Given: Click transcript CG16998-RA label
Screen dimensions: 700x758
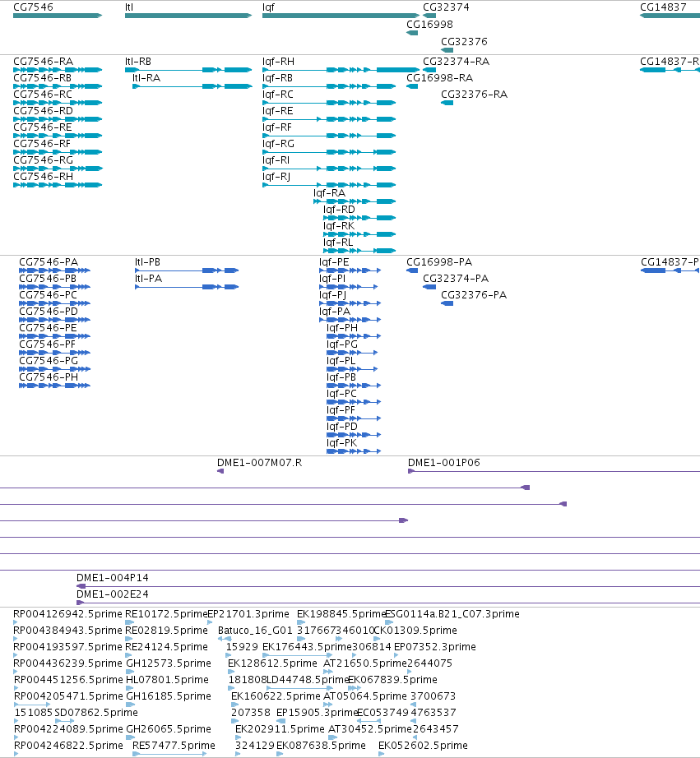Looking at the screenshot, I should coord(440,78).
